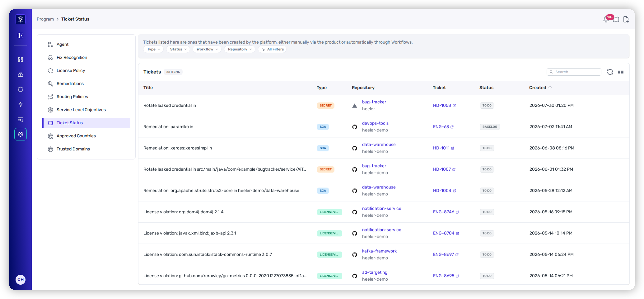Click GitHub icon in kafka-framework row

[355, 254]
